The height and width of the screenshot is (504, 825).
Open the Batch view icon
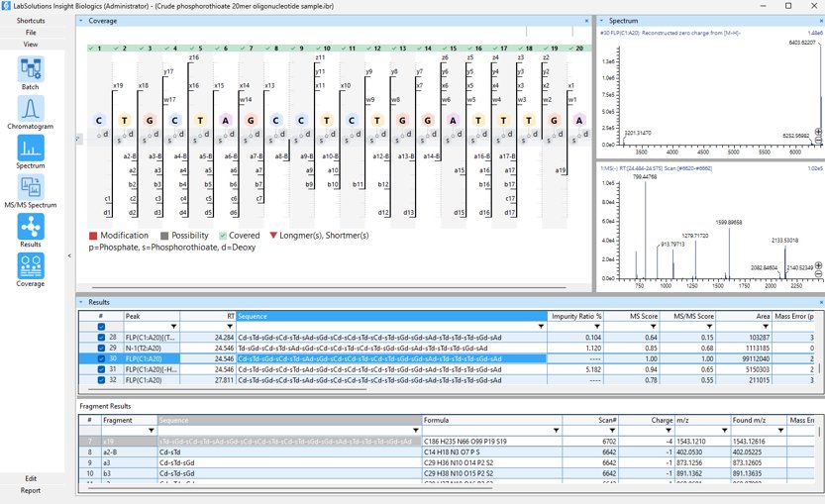pyautogui.click(x=30, y=69)
